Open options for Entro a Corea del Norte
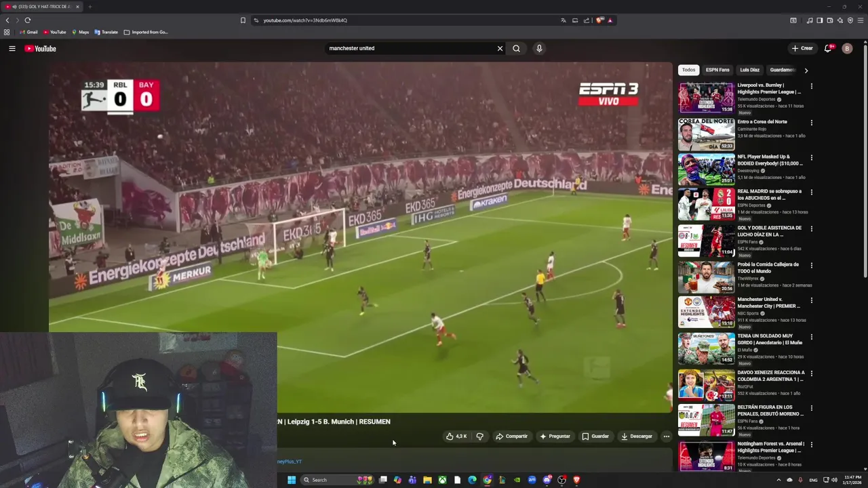This screenshot has height=488, width=868. tap(811, 123)
